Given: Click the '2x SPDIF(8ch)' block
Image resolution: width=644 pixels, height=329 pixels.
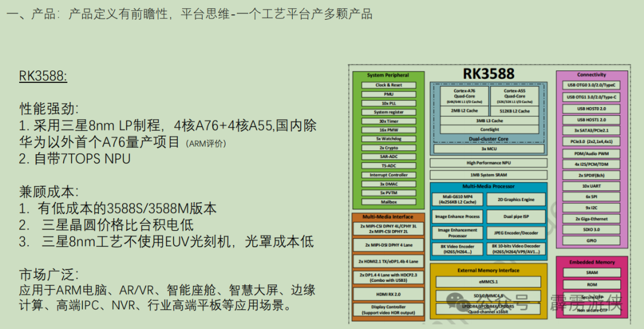Looking at the screenshot, I should [x=592, y=175].
